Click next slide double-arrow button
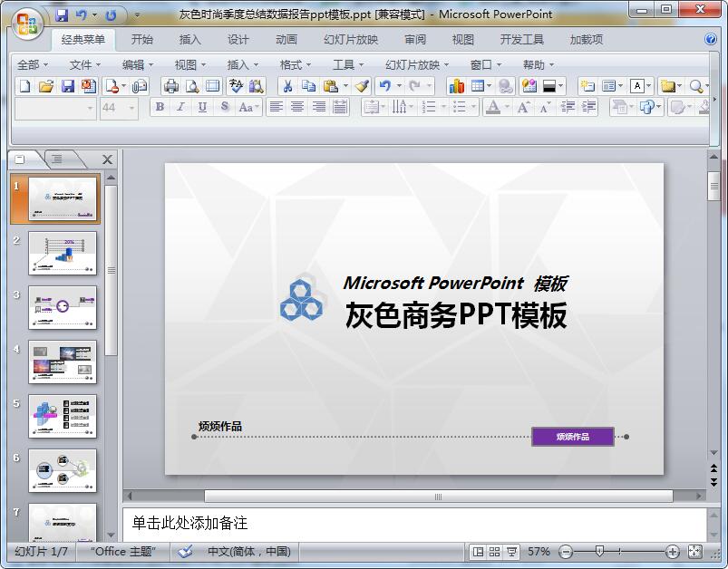Image resolution: width=728 pixels, height=569 pixels. click(714, 483)
